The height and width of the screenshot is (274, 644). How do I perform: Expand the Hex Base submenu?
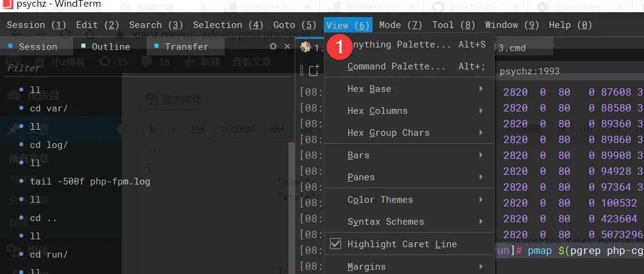(410, 89)
